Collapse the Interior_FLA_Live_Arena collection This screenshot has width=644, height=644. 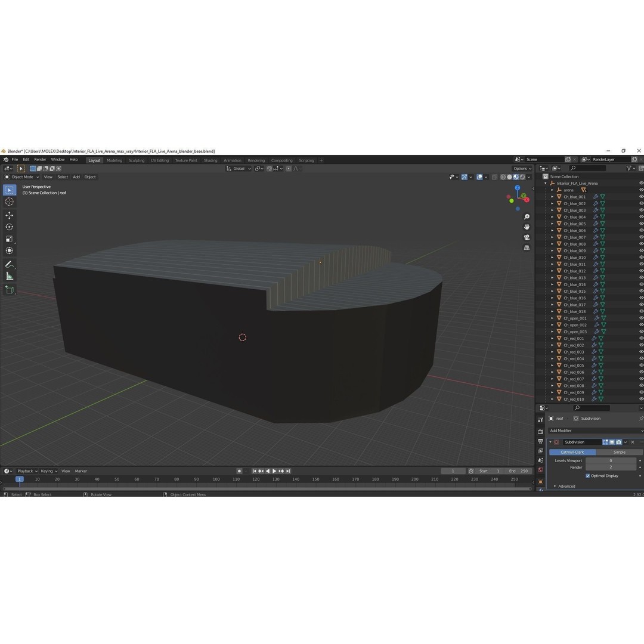pos(546,183)
